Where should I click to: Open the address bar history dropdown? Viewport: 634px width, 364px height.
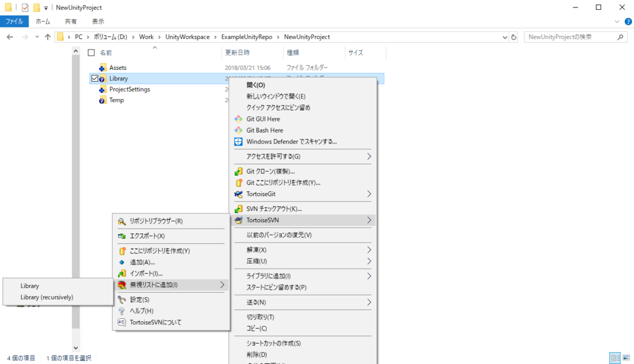click(505, 37)
